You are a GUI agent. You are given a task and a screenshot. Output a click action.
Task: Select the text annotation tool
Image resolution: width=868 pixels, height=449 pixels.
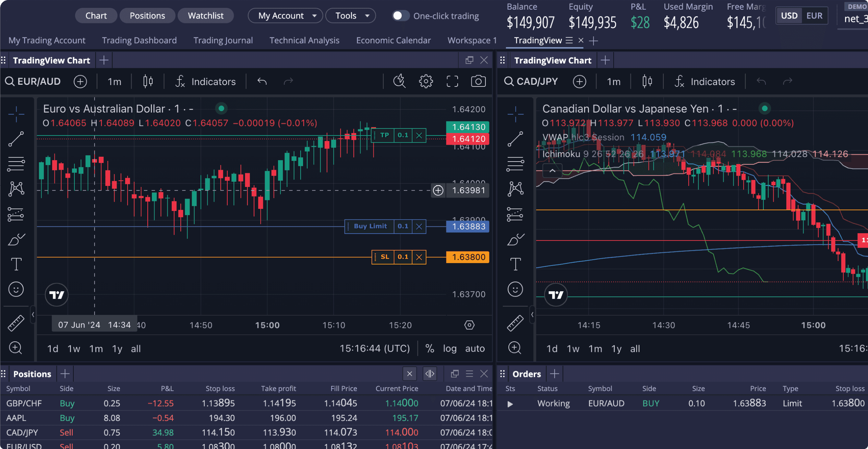tap(16, 264)
